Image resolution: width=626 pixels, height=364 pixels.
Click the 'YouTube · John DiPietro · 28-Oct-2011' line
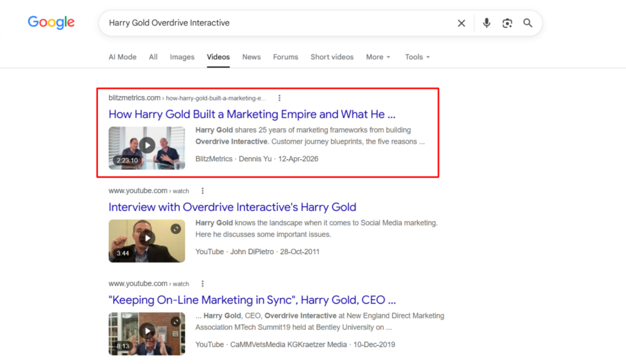[257, 252]
